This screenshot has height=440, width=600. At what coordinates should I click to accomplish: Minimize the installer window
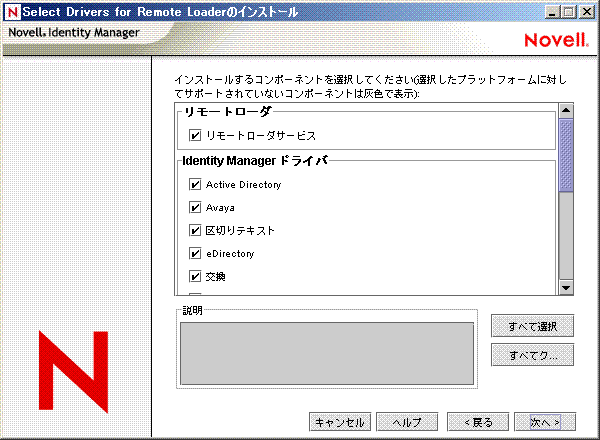click(551, 12)
